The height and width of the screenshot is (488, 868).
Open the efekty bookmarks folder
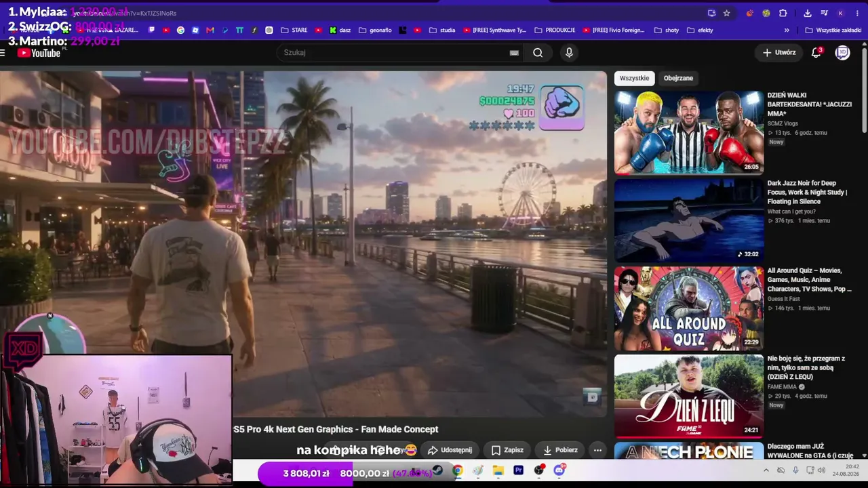point(700,30)
